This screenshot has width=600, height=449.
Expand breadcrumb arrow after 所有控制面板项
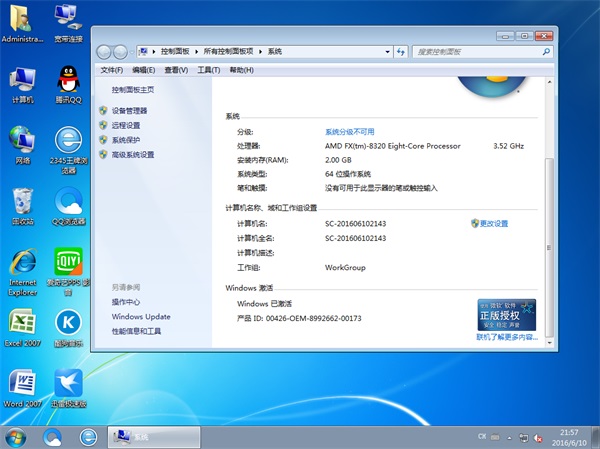click(x=260, y=52)
